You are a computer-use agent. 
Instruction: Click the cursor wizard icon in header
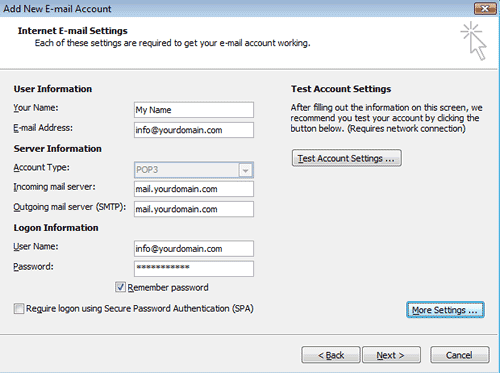tap(474, 41)
